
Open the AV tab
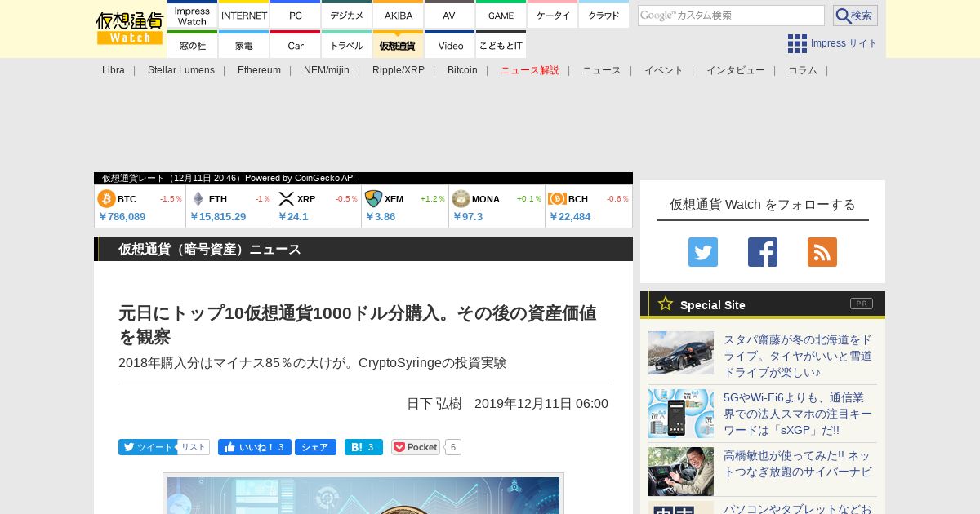449,16
